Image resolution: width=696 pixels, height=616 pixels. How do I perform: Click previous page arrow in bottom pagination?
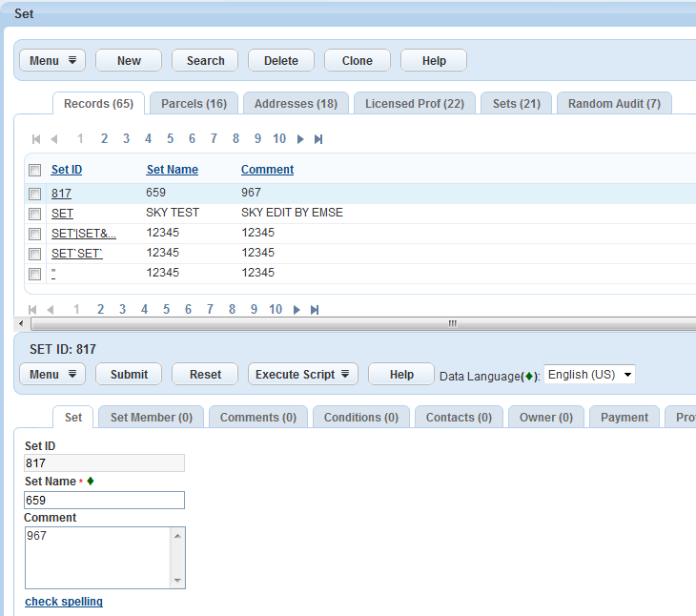(51, 310)
